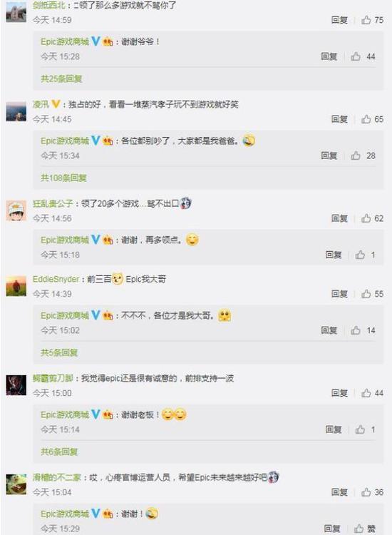
Task: Expand the 共6条回复 replies thread
Action: coord(59,452)
